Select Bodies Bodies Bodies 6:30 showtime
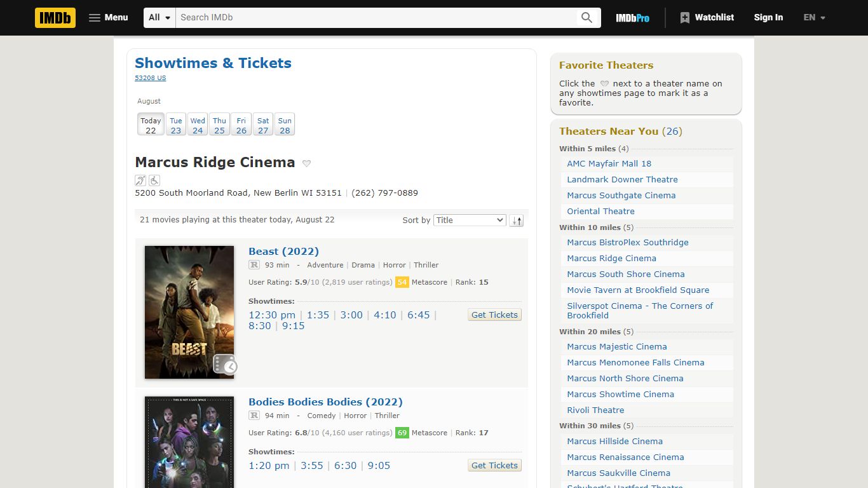 pos(346,465)
